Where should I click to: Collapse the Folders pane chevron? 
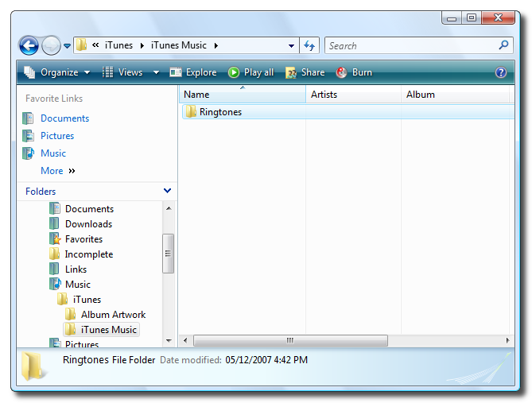[167, 191]
